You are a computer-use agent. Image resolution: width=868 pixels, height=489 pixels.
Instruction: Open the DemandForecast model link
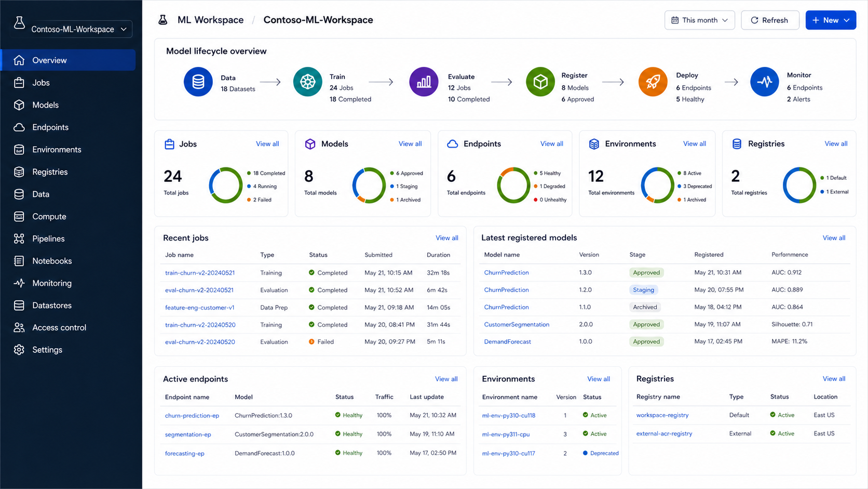coord(507,341)
